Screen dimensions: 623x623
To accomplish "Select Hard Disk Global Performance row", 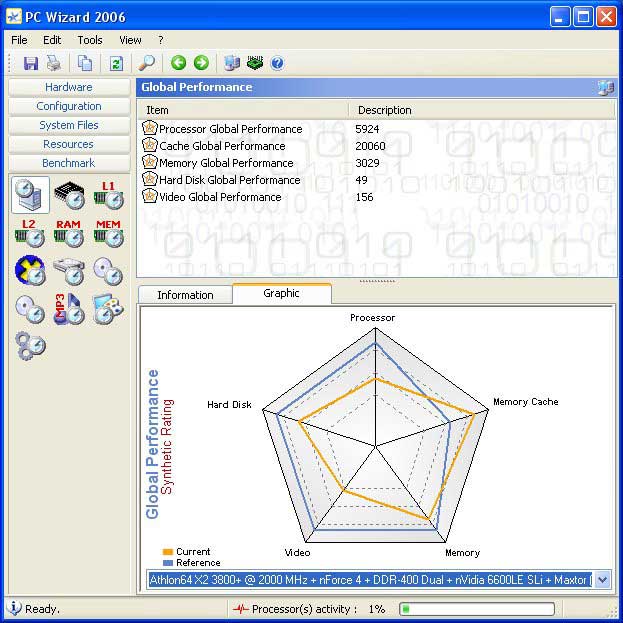I will point(377,180).
